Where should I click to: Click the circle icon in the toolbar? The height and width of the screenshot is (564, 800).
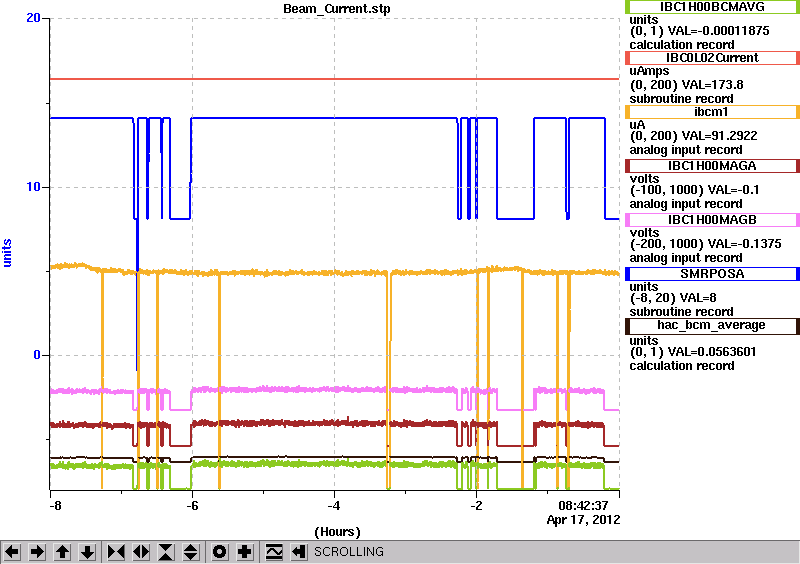[x=220, y=552]
